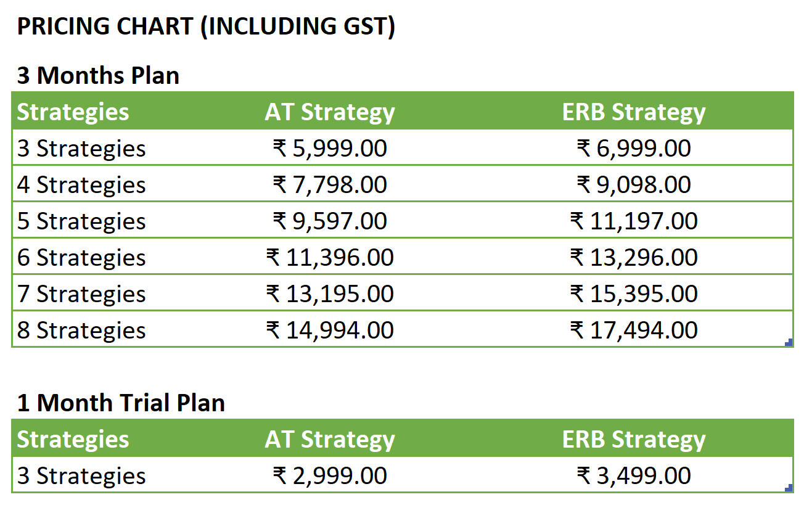The image size is (812, 505).
Task: Click resize handle of the 3 Months table
Action: [789, 343]
